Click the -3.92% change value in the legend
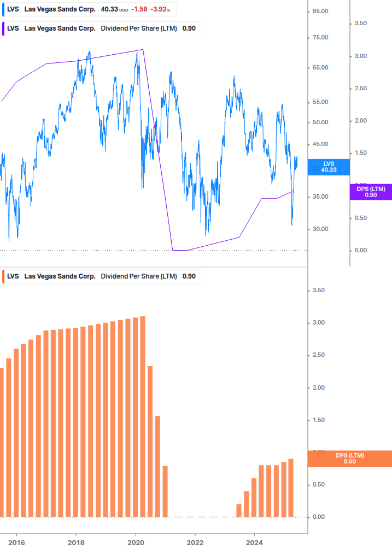This screenshot has width=392, height=550. point(160,9)
